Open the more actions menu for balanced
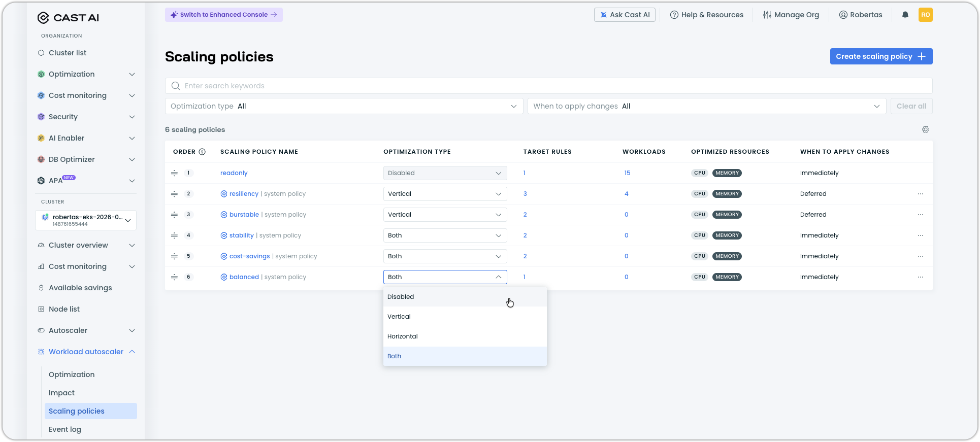The image size is (980, 442). click(921, 277)
